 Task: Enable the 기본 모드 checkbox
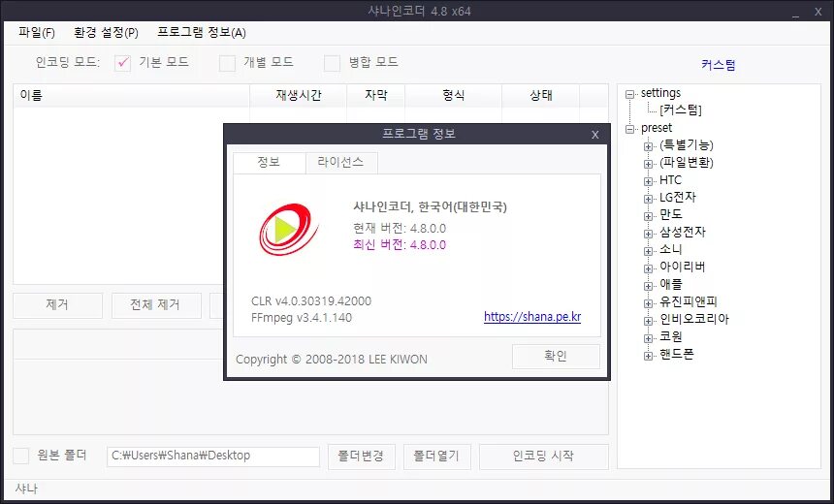(x=123, y=63)
